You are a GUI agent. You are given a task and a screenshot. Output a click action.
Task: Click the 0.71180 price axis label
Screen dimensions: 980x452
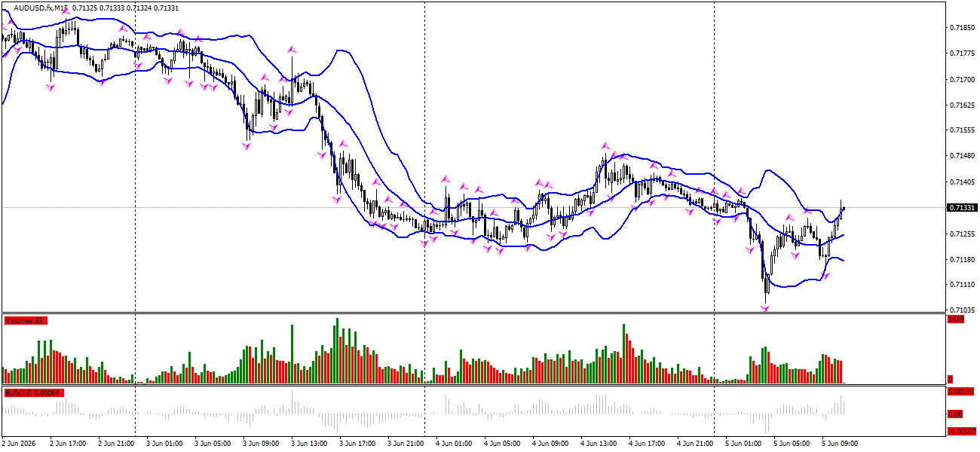coord(961,259)
